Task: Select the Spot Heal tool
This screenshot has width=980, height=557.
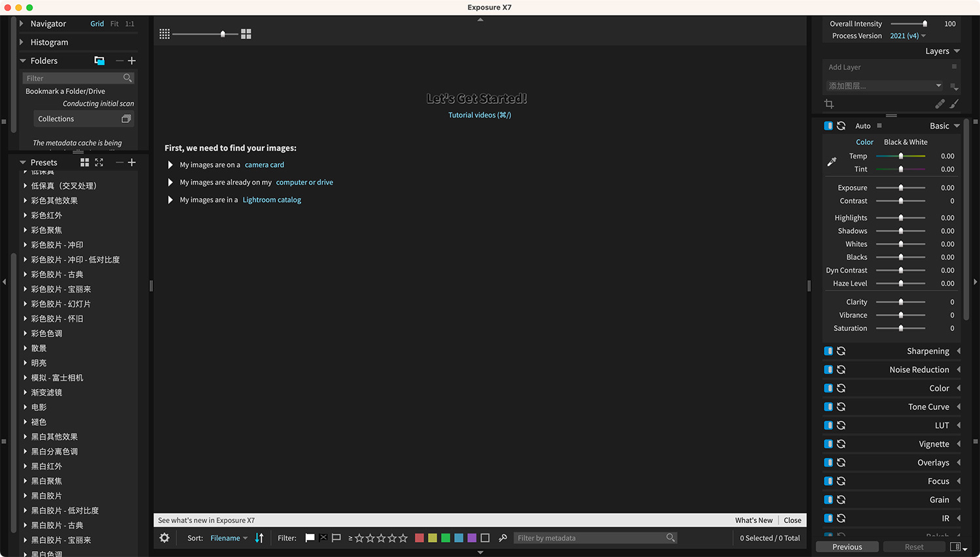Action: pos(940,104)
